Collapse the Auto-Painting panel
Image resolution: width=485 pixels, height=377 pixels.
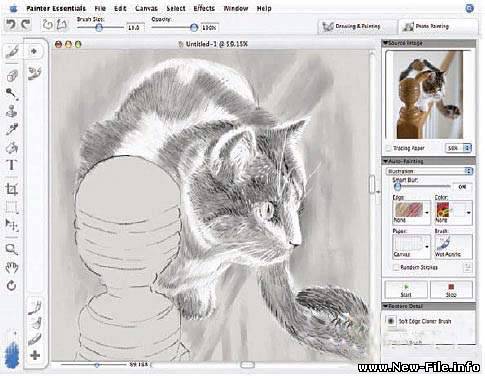[385, 161]
